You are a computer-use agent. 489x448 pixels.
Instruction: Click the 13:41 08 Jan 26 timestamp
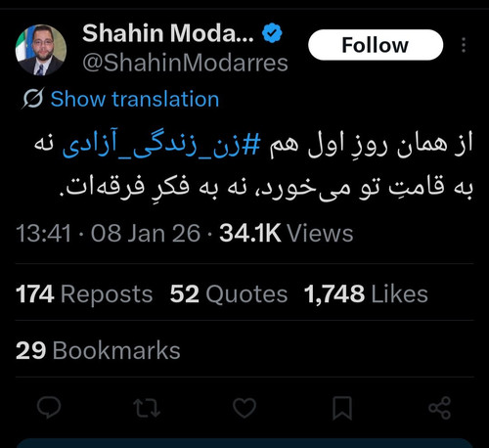coord(108,234)
